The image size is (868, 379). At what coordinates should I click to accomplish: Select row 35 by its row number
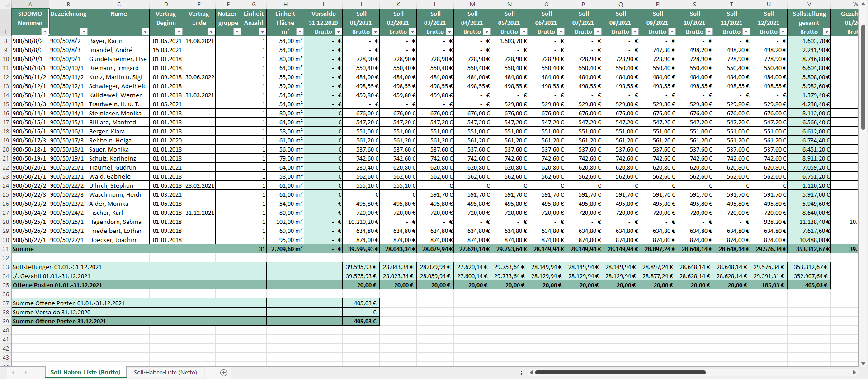(x=5, y=285)
